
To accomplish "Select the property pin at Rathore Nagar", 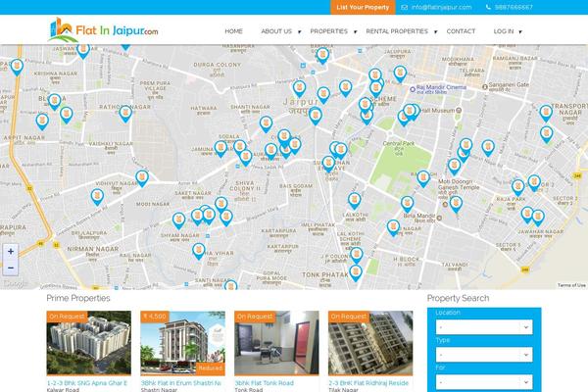I will pyautogui.click(x=125, y=114).
